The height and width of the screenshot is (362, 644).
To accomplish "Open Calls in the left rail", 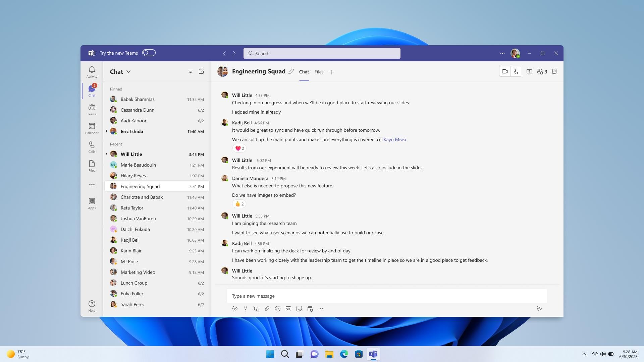I will pyautogui.click(x=92, y=147).
